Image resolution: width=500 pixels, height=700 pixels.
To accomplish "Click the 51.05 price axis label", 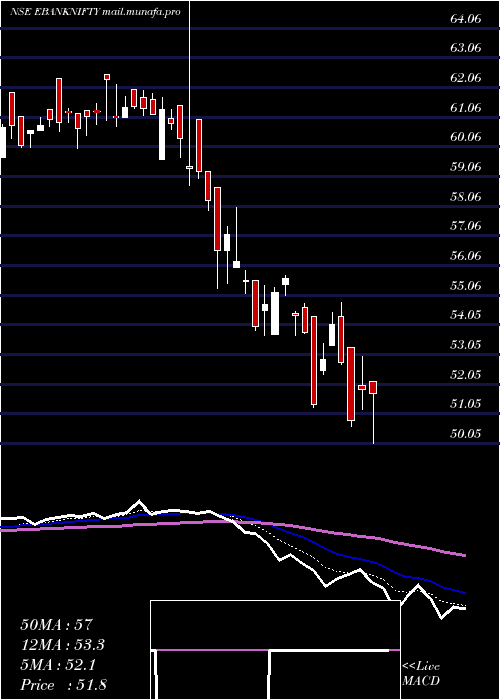I will click(467, 404).
